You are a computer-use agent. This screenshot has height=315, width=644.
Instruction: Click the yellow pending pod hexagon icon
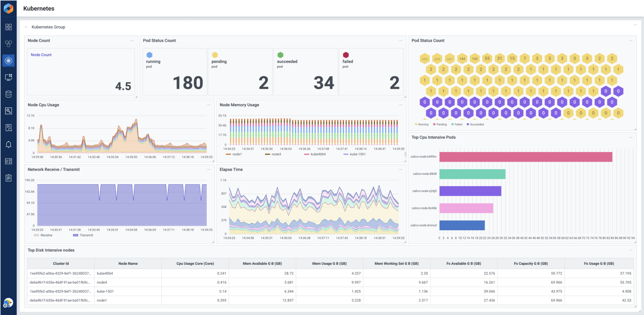(x=215, y=55)
